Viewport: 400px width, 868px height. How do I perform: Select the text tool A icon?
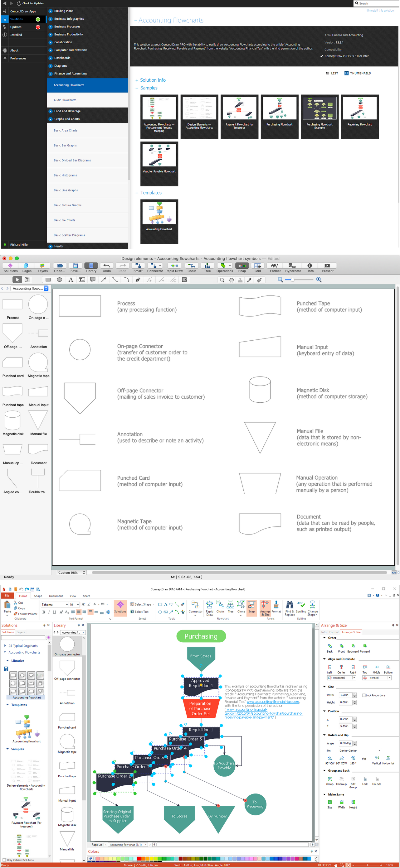click(71, 280)
